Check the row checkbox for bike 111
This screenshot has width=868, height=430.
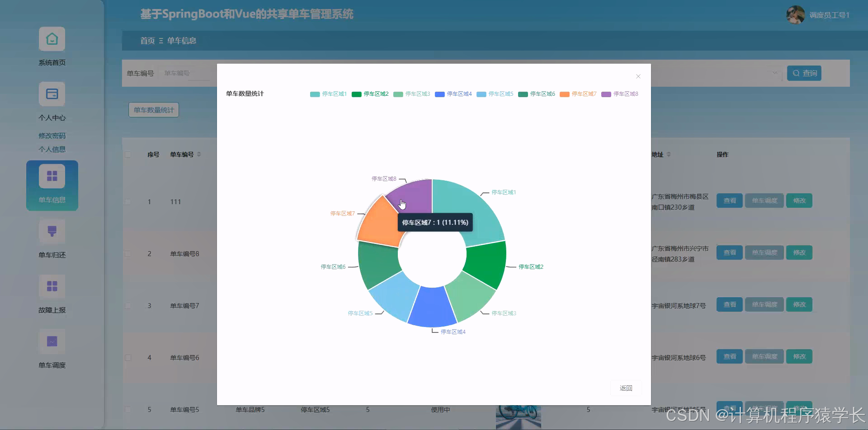click(128, 201)
